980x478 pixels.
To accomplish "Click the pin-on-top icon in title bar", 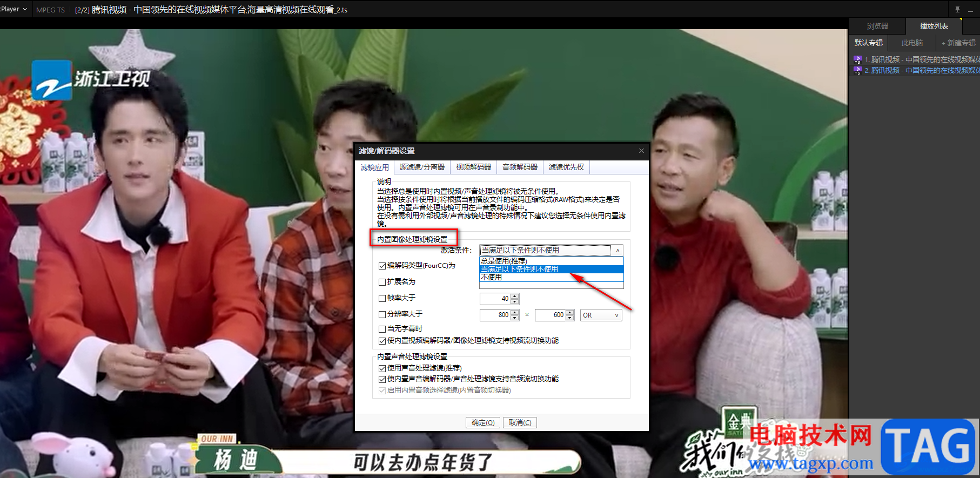I will coord(957,10).
